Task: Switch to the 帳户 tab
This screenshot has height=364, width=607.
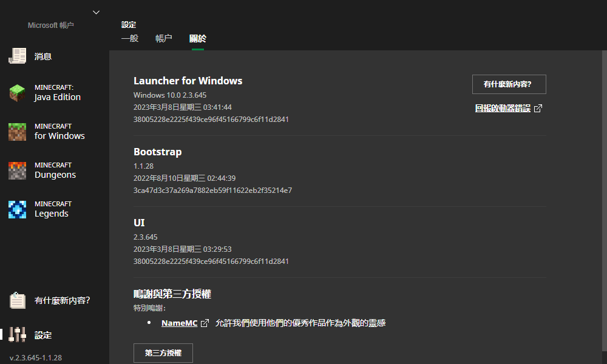Action: 164,38
